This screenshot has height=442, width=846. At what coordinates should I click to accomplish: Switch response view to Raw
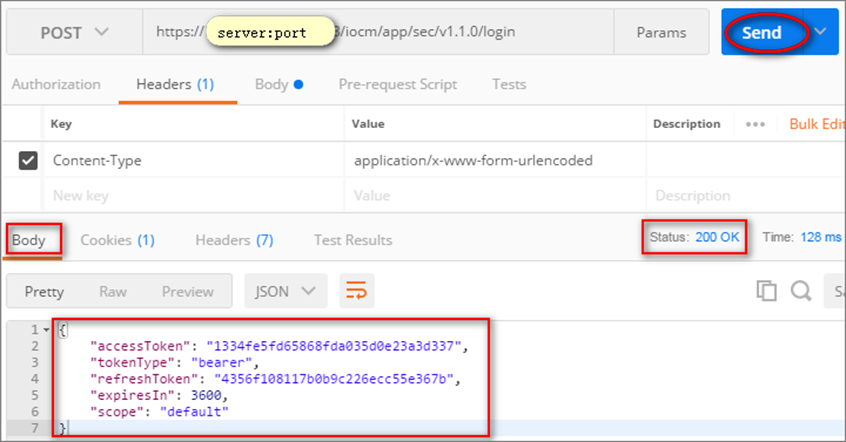pos(113,291)
